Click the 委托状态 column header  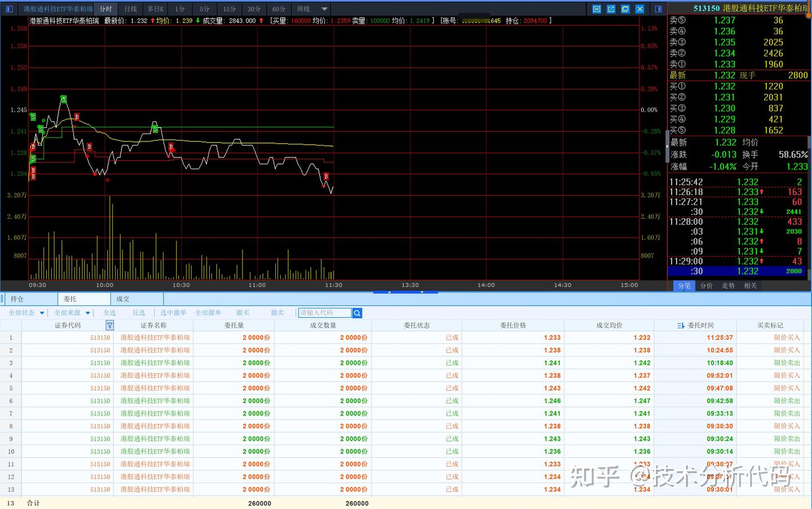pyautogui.click(x=417, y=325)
